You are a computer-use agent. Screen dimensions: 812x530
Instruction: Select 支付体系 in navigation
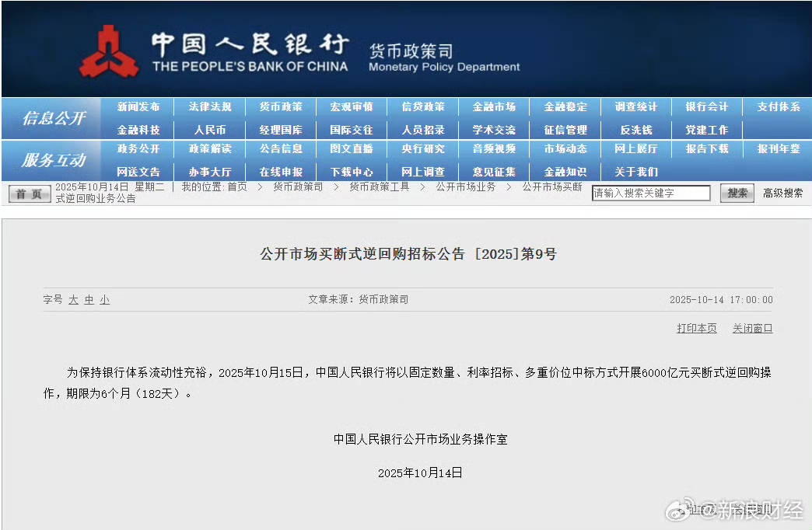[x=779, y=106]
